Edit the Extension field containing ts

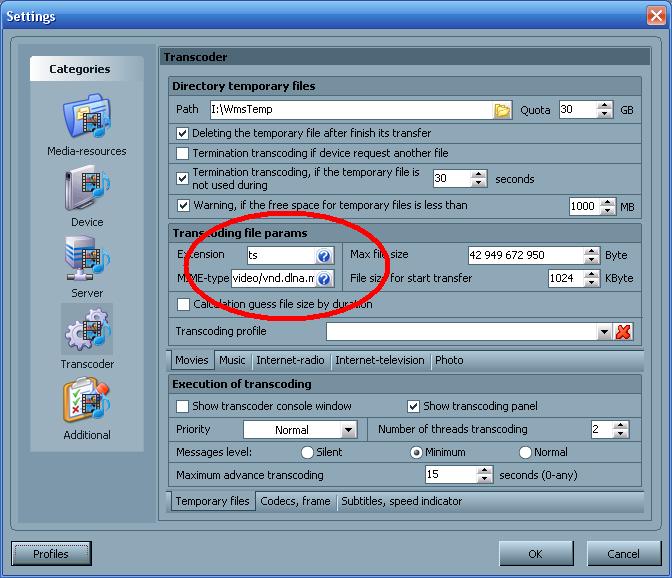282,256
